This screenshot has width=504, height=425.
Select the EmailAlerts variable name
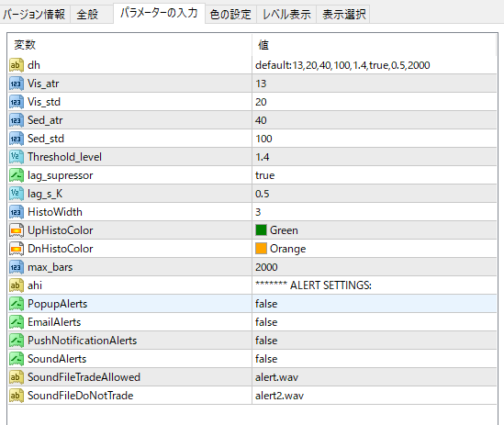[x=54, y=322]
